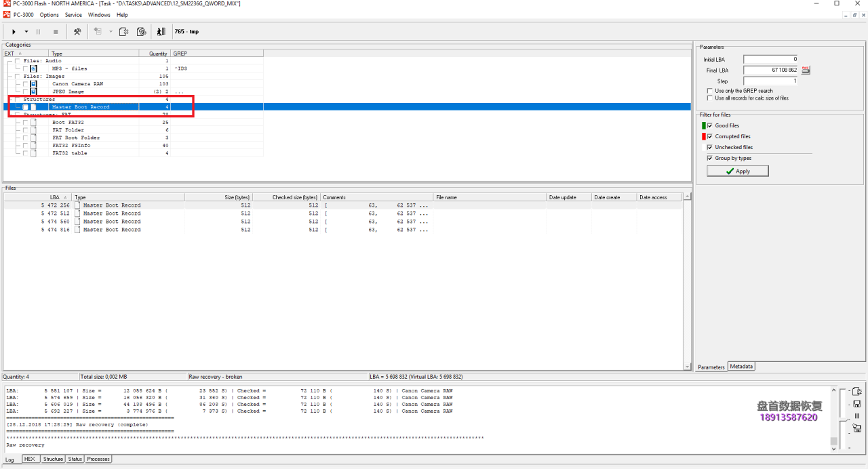The width and height of the screenshot is (868, 469).
Task: Switch to the HEX tab
Action: 30,459
